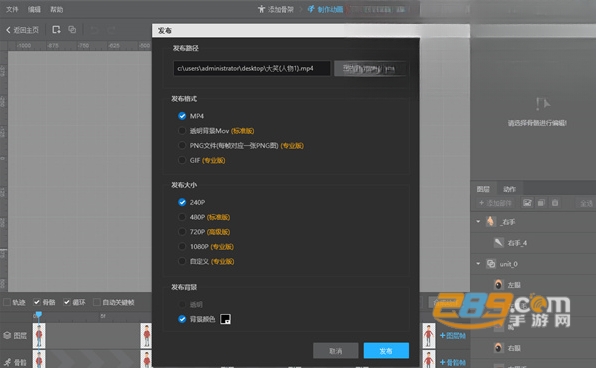Open the 帮助 menu
This screenshot has width=596, height=368.
point(57,9)
